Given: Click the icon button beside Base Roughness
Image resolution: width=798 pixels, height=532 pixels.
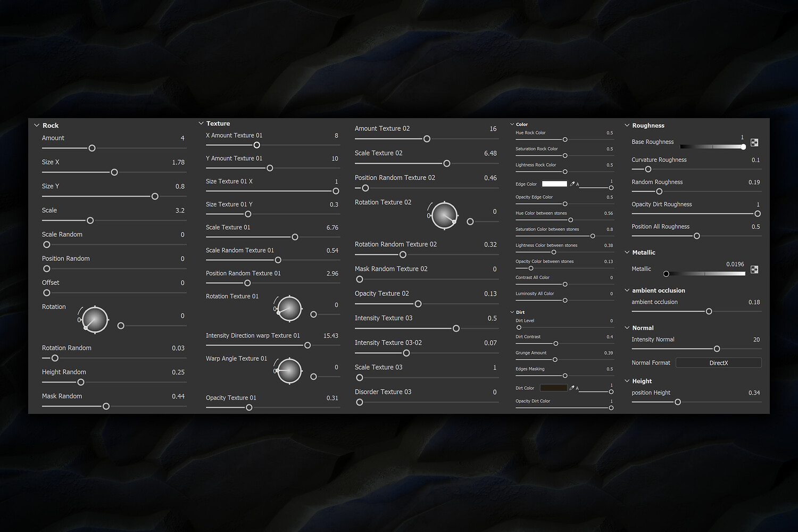Looking at the screenshot, I should [754, 143].
